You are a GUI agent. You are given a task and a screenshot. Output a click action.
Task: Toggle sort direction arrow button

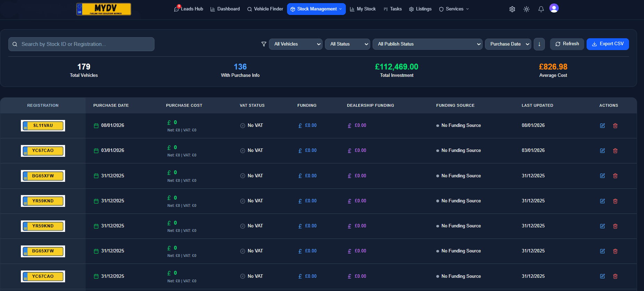[x=539, y=44]
